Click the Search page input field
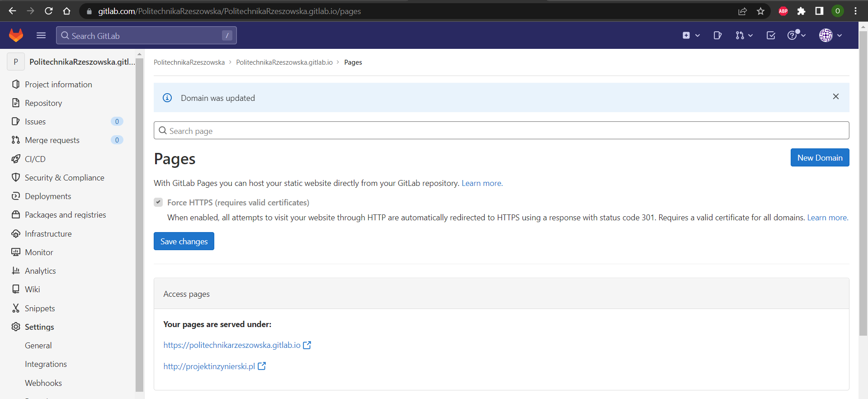Image resolution: width=868 pixels, height=399 pixels. pyautogui.click(x=501, y=131)
